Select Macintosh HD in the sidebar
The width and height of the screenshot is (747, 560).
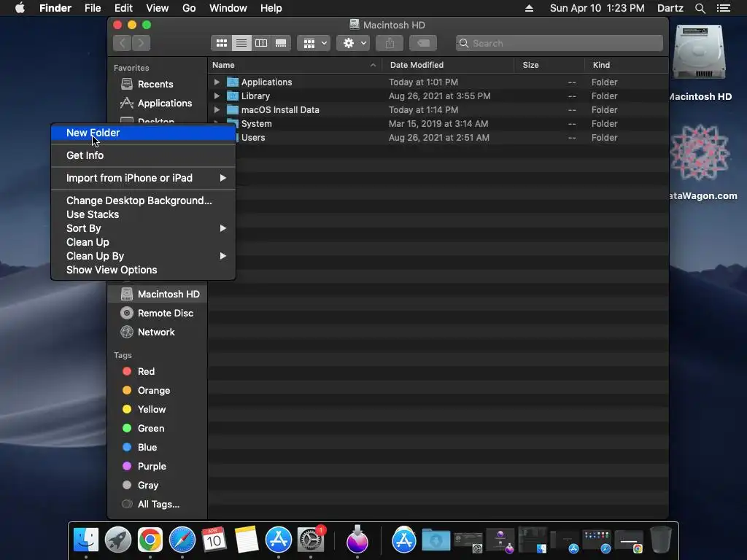(x=158, y=295)
